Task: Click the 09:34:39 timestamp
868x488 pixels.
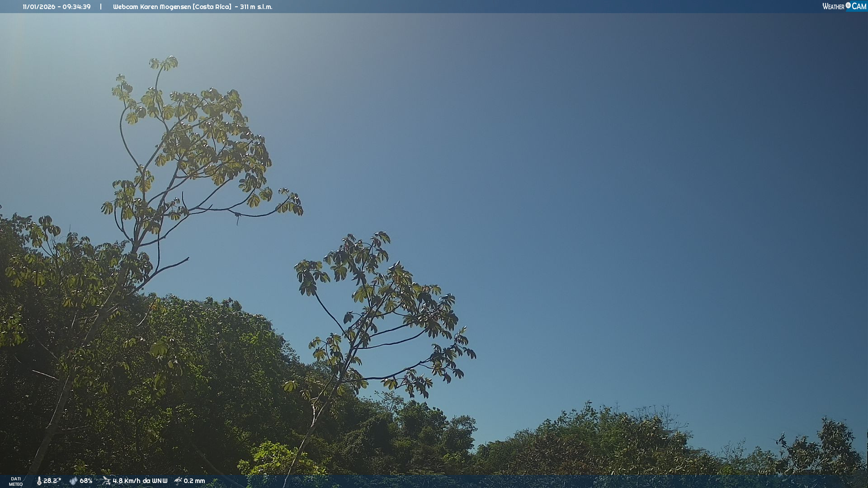Action: pos(76,7)
